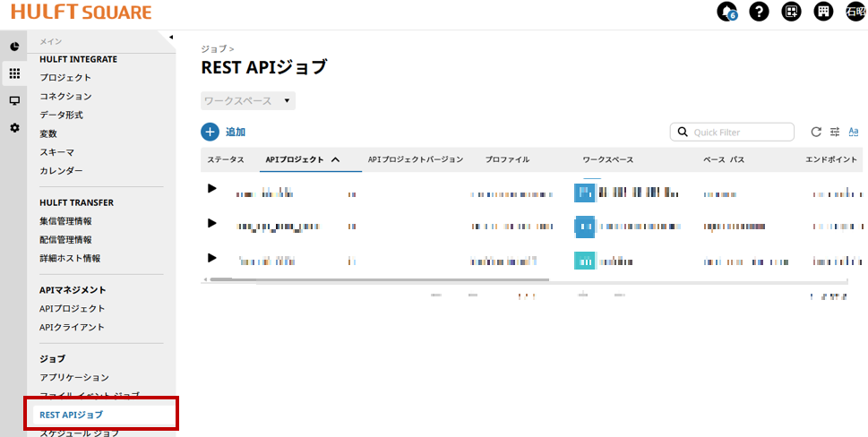Start the first REST API job with play button
This screenshot has height=437, width=868.
tap(212, 188)
